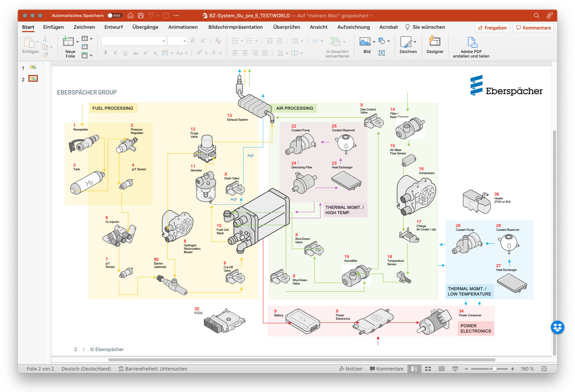Open the Acrobat tab
Viewport: 575px width, 392px height.
click(x=389, y=27)
